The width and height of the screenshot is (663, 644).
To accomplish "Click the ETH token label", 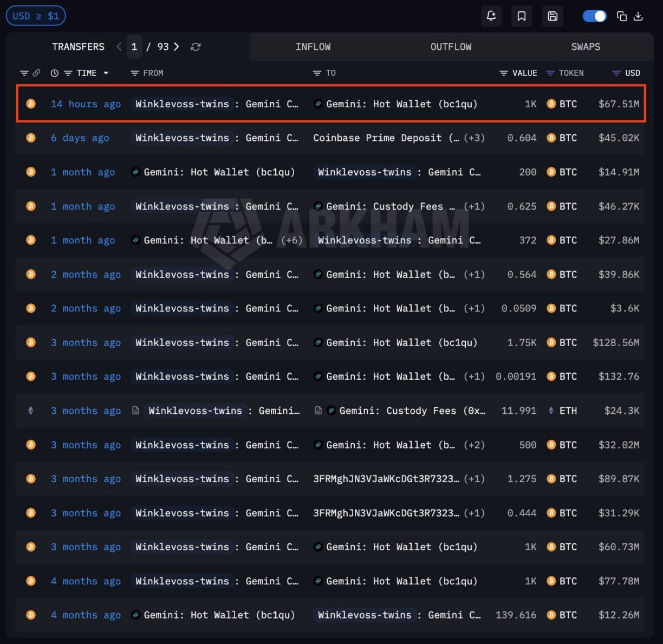I will click(568, 411).
